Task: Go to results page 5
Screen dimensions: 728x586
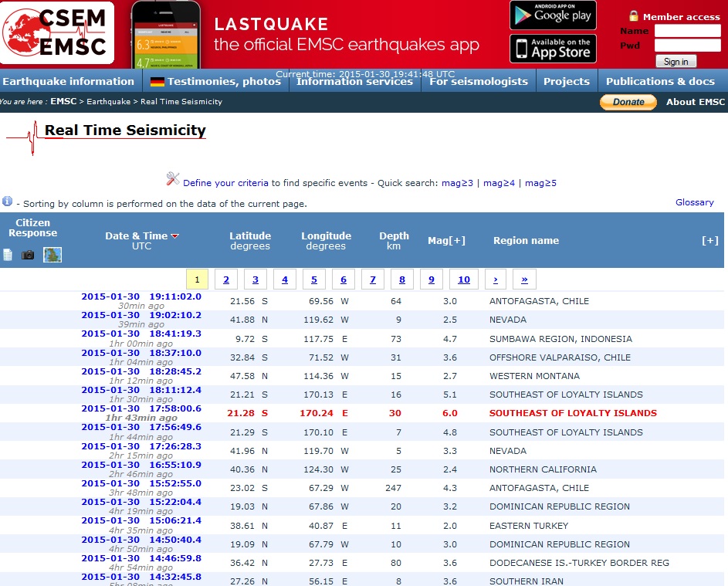Action: pyautogui.click(x=314, y=279)
